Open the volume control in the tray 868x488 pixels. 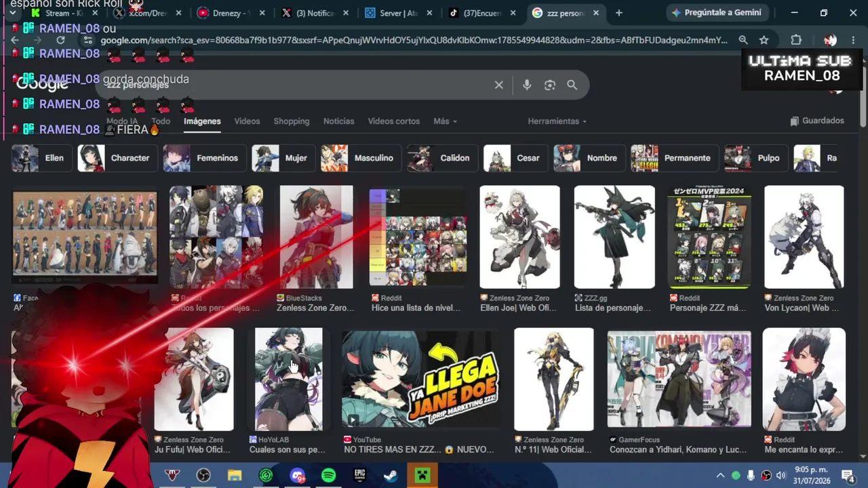781,476
